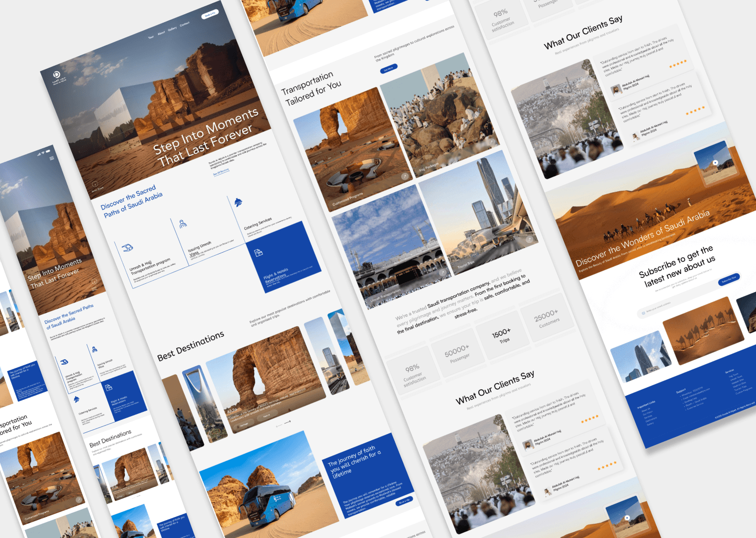Click the Umrah & Hajj Transportation bus icon on desktop
Screen dimensions: 756x538
(127, 247)
